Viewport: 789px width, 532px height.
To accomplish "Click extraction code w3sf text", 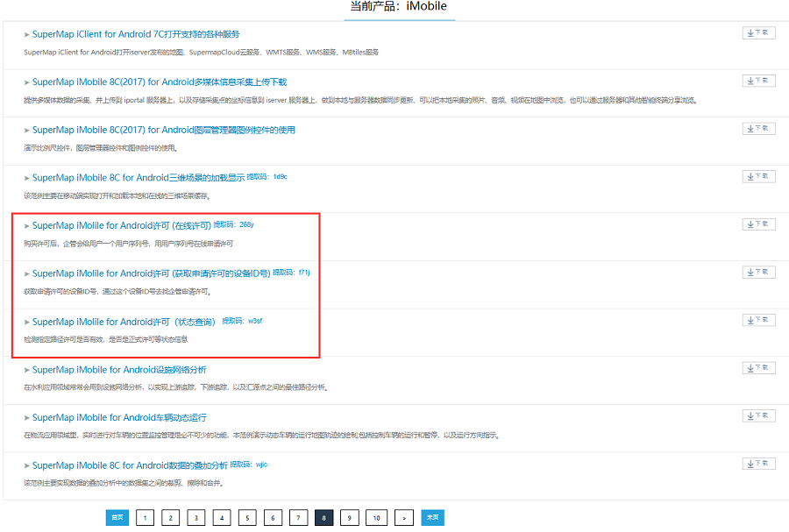I will [242, 320].
